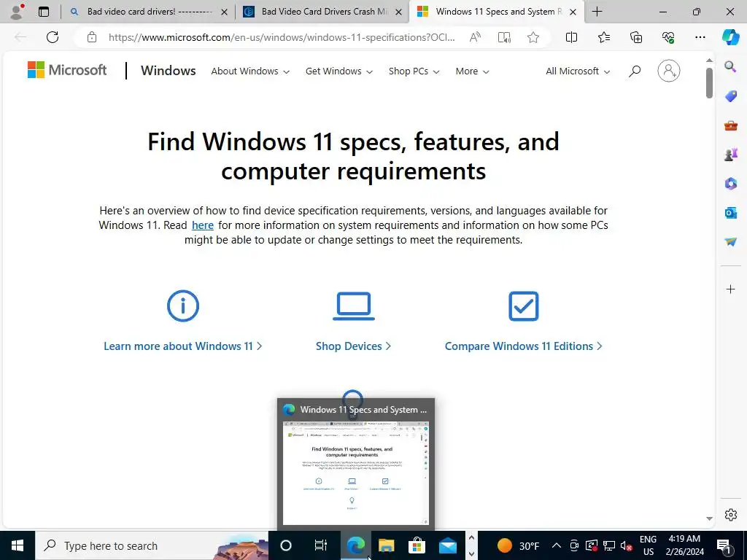Activate Read aloud icon in address bar
The image size is (747, 560).
[475, 37]
